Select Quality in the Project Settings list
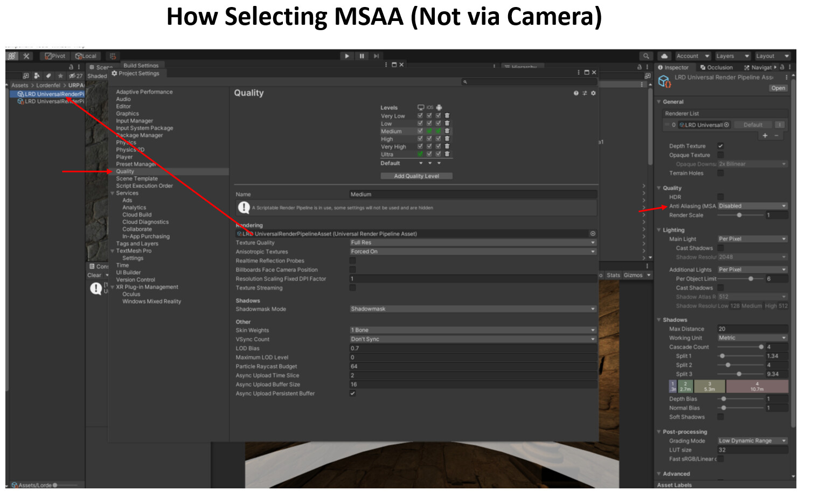 pos(124,171)
